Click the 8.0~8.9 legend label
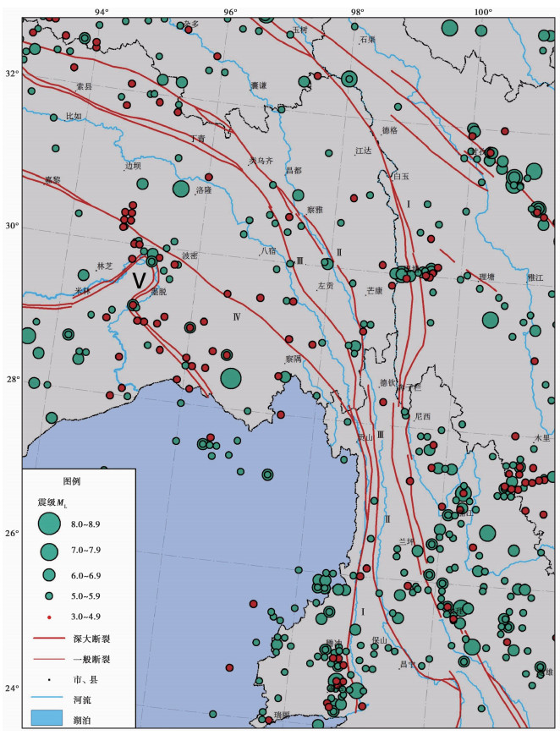This screenshot has width=560, height=735. [85, 524]
